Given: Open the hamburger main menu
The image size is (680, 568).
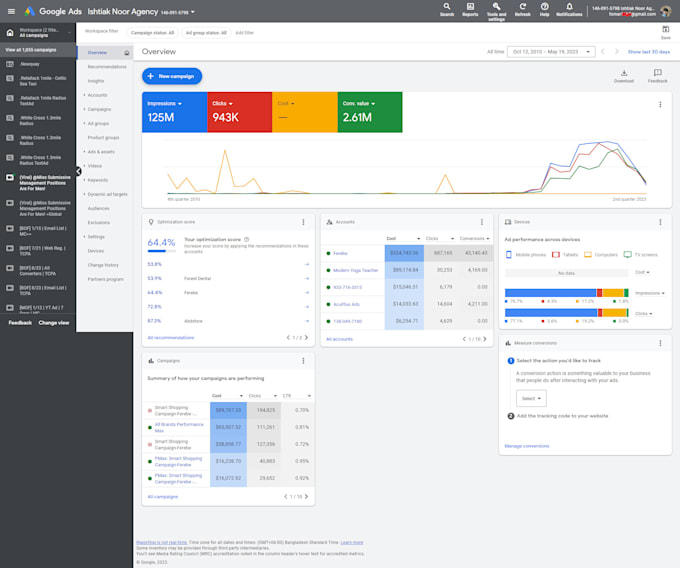Looking at the screenshot, I should coord(11,11).
